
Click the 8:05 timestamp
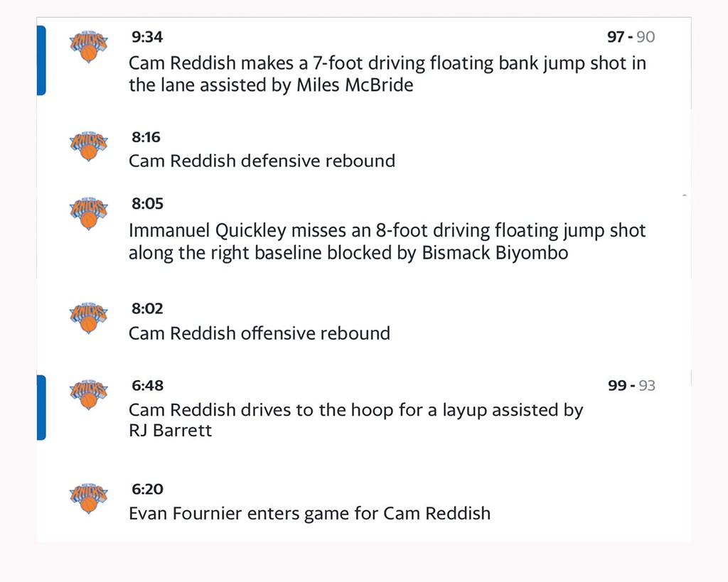pos(147,204)
